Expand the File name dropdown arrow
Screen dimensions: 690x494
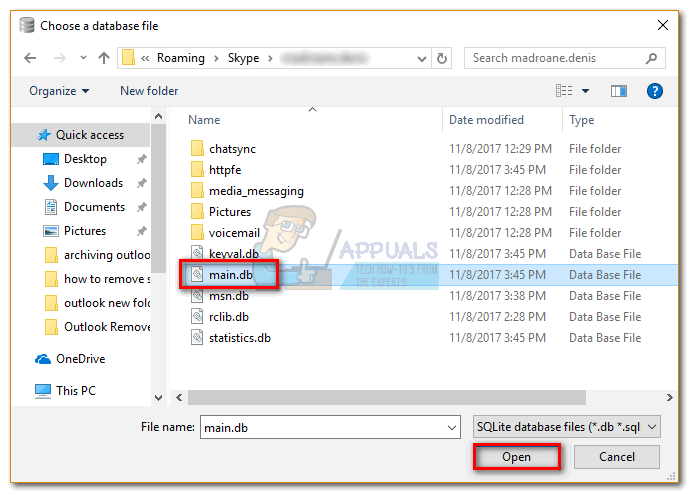452,428
